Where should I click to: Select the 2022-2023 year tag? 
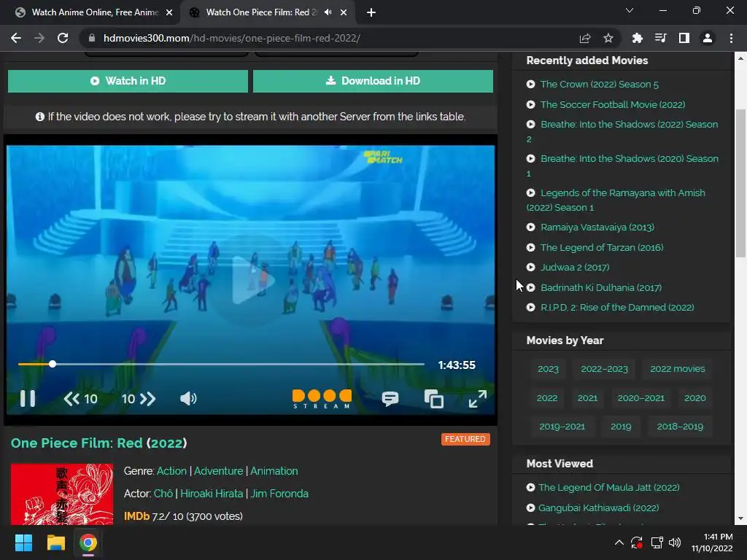click(x=604, y=369)
